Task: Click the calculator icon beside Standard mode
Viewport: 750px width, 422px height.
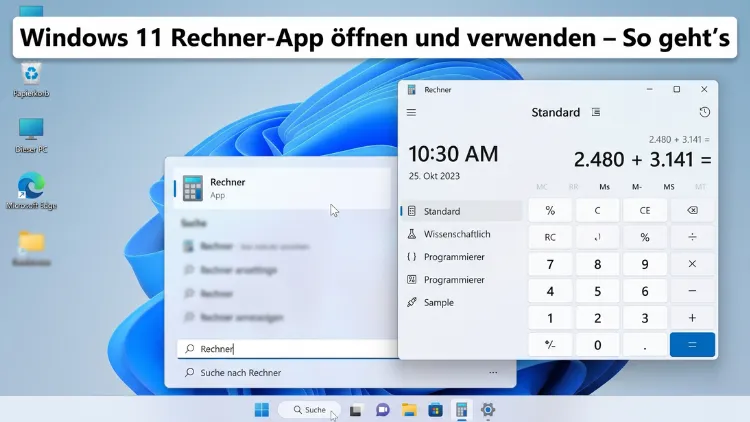Action: 411,211
